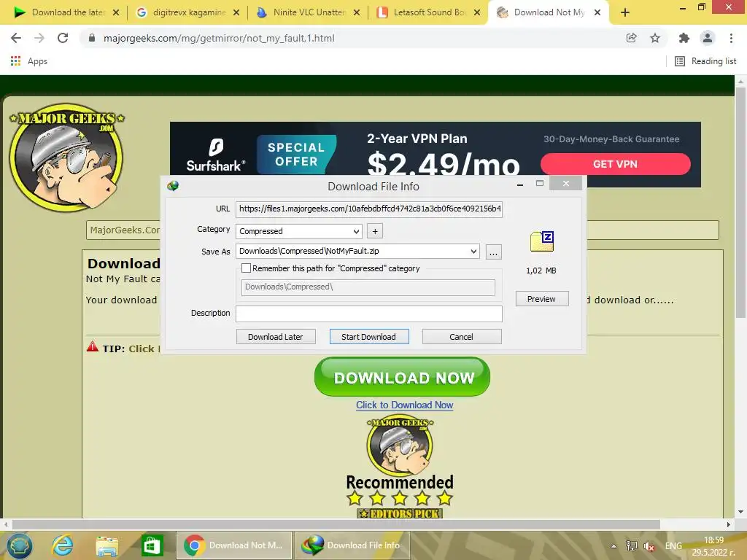This screenshot has height=560, width=747.
Task: Open the Apps shortcut grid icon
Action: pyautogui.click(x=16, y=61)
